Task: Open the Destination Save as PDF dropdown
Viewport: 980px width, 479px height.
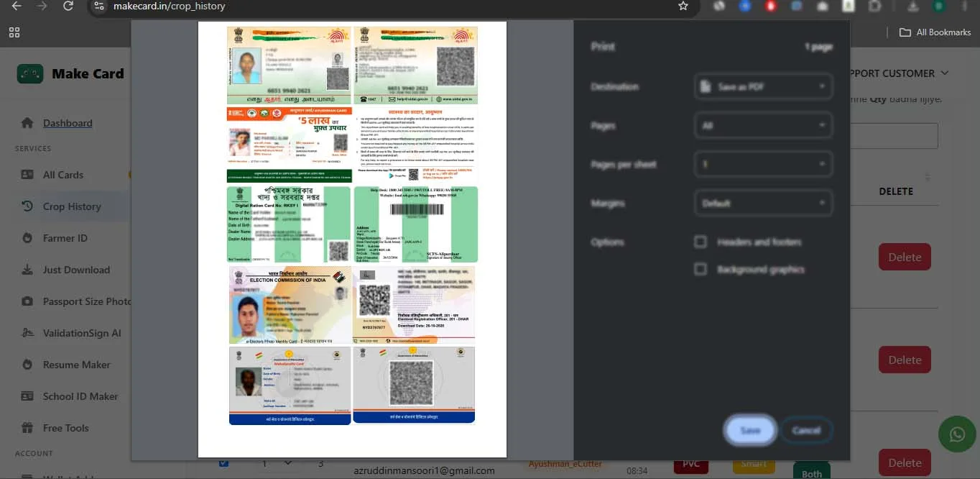Action: click(764, 86)
